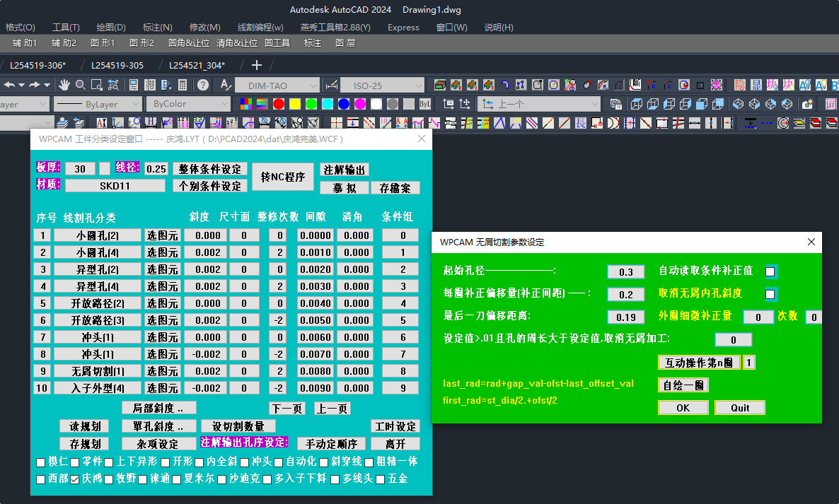This screenshot has width=839, height=504.
Task: Switch to the L254521_304* drawing tab
Action: coord(197,65)
